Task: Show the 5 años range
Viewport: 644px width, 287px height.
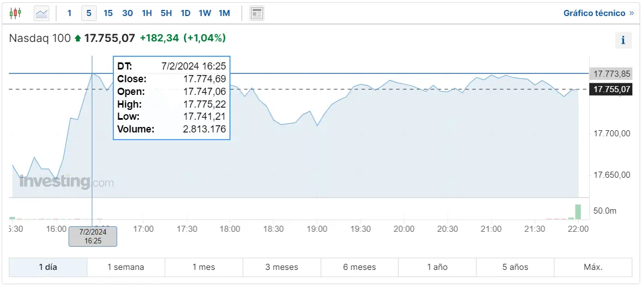Action: (x=515, y=267)
